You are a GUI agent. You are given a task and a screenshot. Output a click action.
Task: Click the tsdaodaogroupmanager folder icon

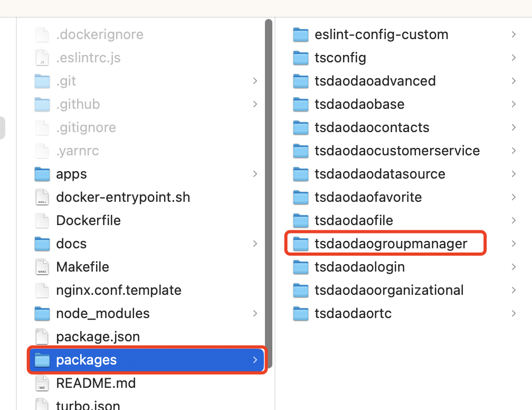pos(300,244)
